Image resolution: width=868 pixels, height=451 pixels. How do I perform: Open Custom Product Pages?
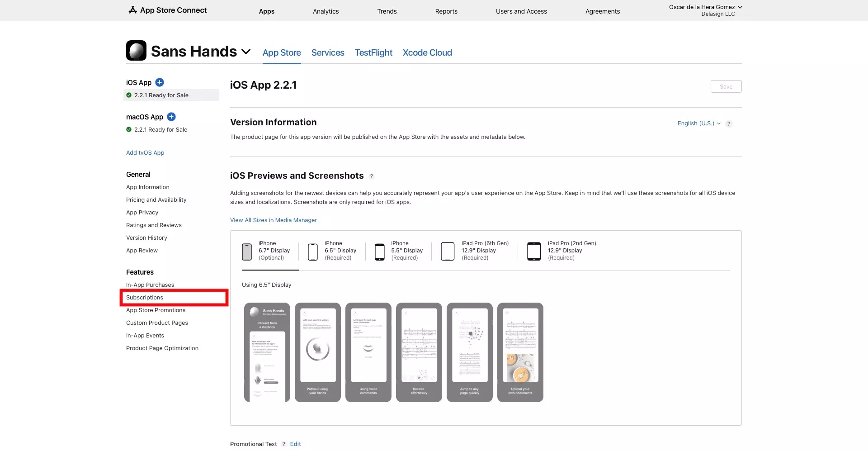(x=157, y=323)
